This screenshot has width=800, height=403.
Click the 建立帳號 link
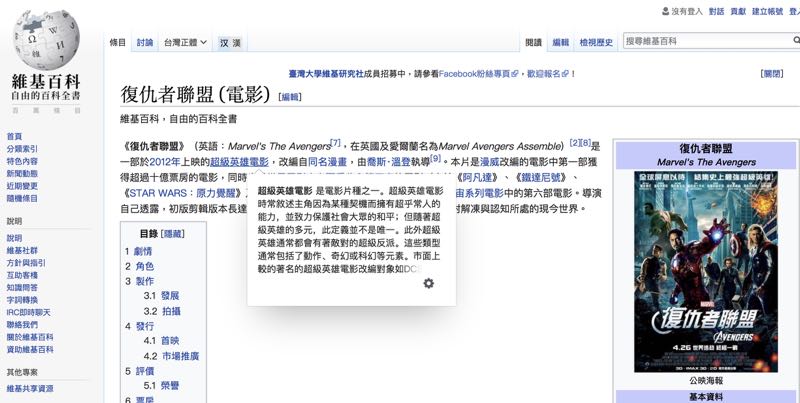click(x=767, y=11)
